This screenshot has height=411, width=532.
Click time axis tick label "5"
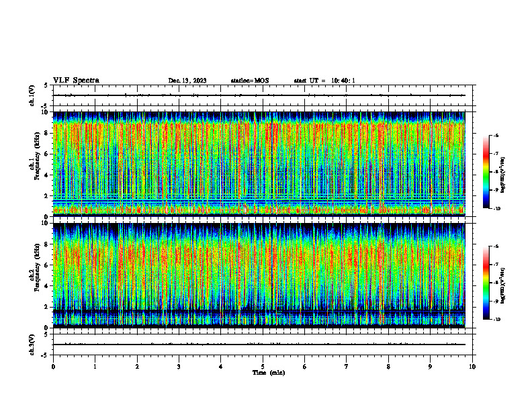[x=263, y=367]
